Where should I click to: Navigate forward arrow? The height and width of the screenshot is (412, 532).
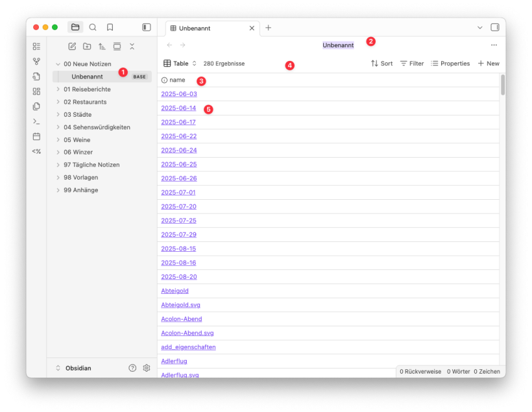(x=182, y=45)
